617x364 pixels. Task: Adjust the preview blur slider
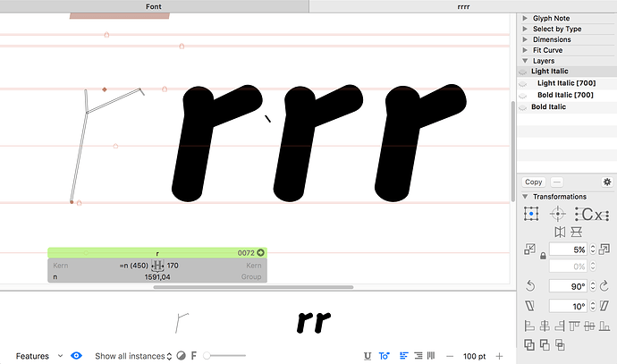click(224, 356)
